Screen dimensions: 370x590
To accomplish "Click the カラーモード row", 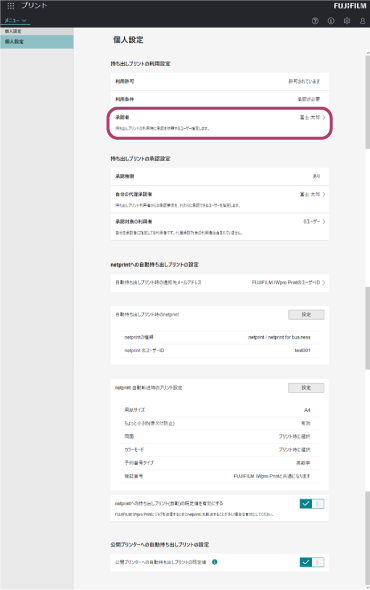I will (x=219, y=450).
